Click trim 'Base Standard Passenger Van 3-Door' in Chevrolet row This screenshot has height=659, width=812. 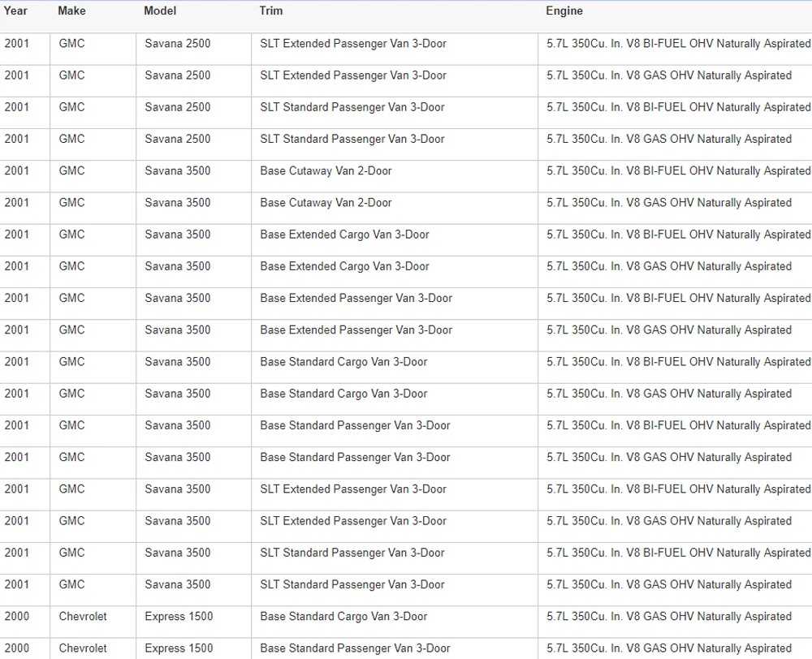(x=356, y=648)
